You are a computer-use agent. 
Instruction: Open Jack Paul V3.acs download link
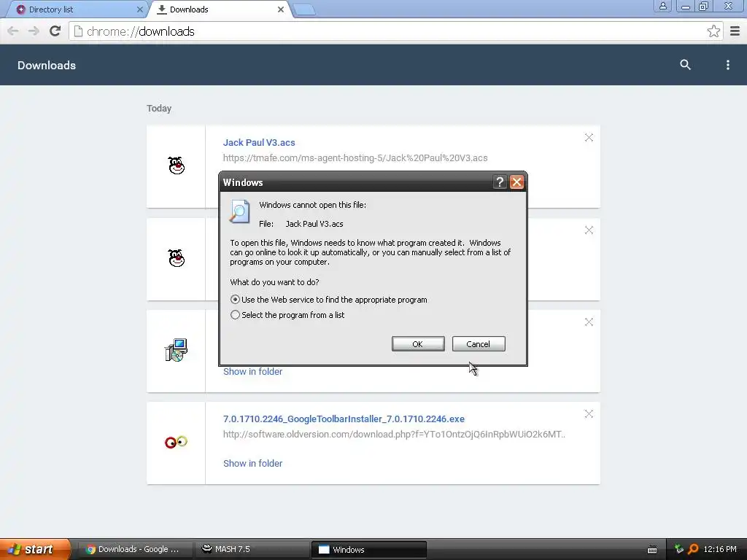259,142
